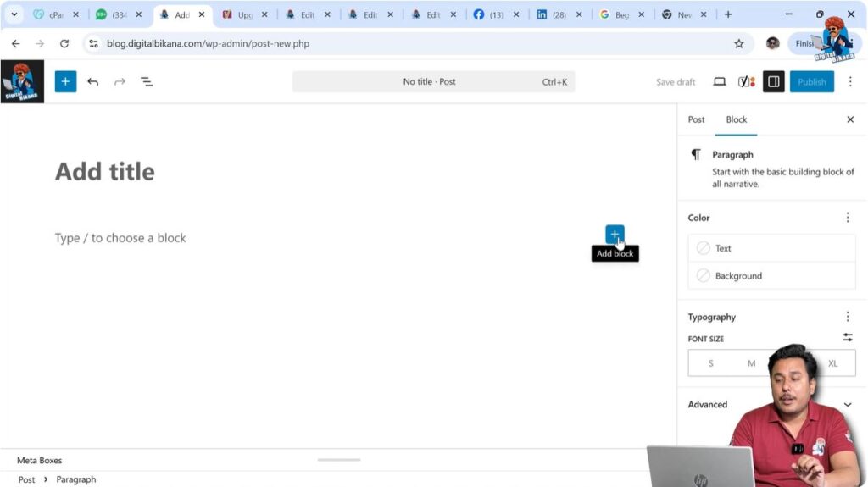
Task: Click the inline Add block plus button
Action: (x=615, y=234)
